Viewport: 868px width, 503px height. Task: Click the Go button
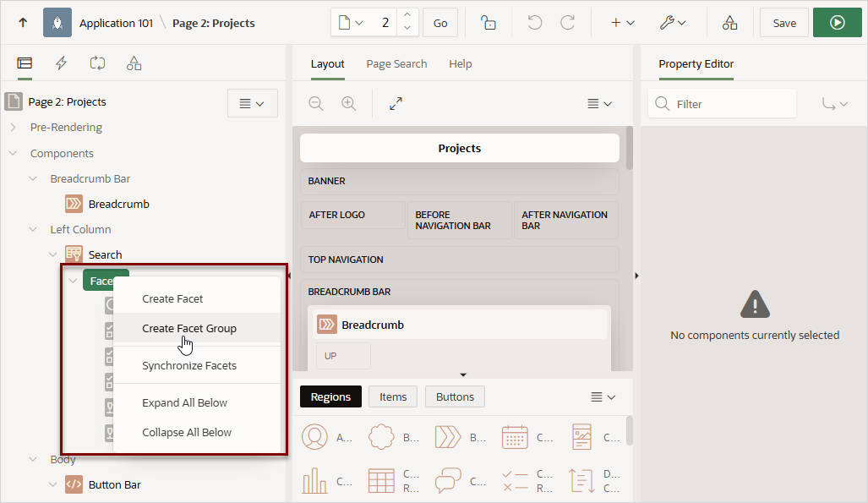click(440, 23)
